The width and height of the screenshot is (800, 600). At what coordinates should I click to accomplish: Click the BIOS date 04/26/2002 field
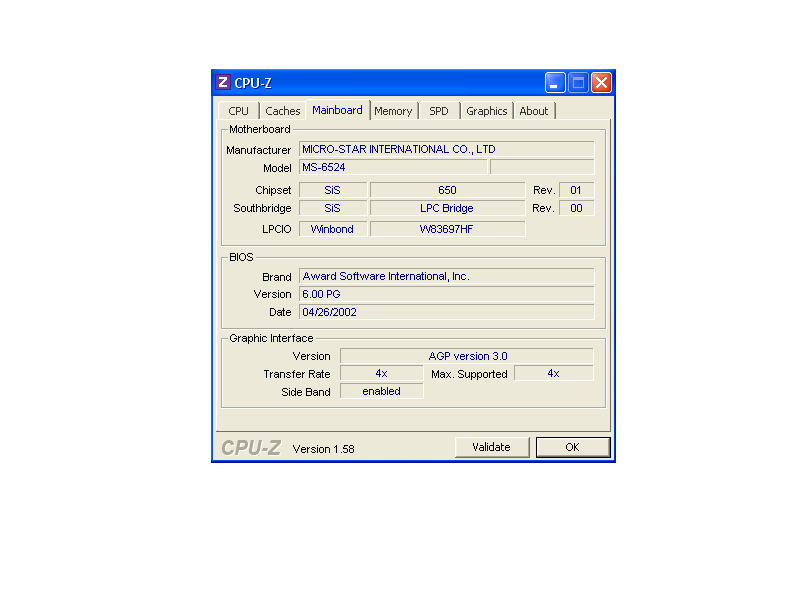(x=446, y=312)
